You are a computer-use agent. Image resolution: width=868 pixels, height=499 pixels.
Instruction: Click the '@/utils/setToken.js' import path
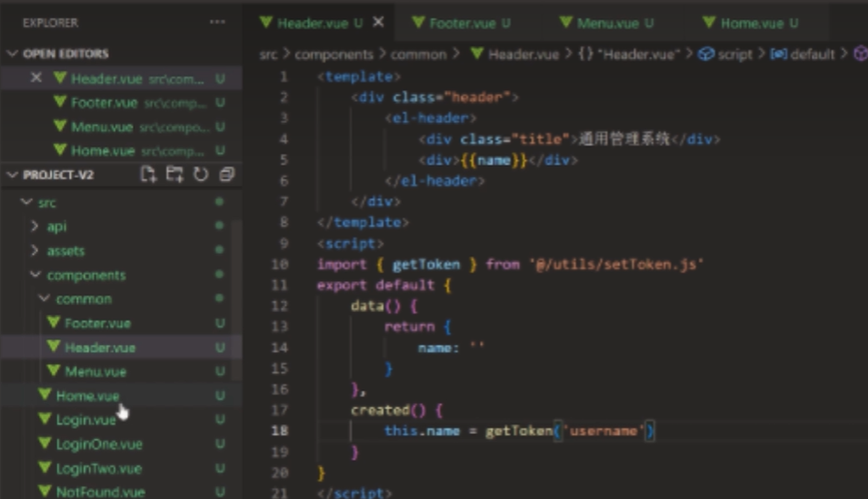pyautogui.click(x=616, y=265)
